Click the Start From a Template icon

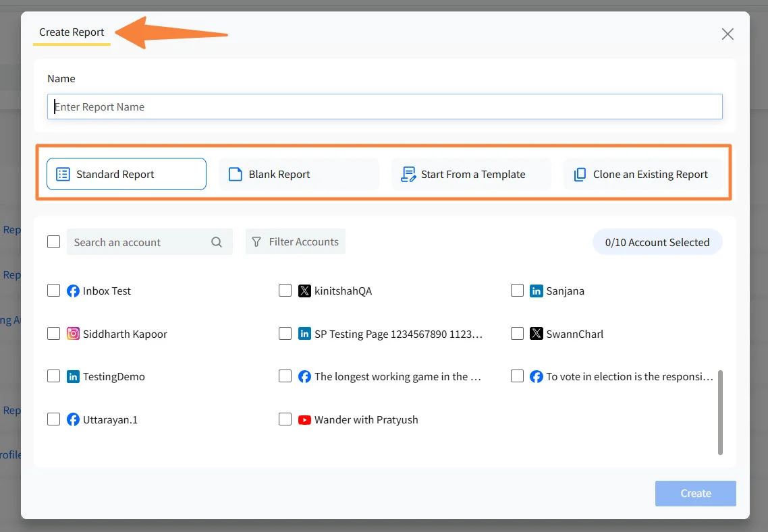pos(408,174)
